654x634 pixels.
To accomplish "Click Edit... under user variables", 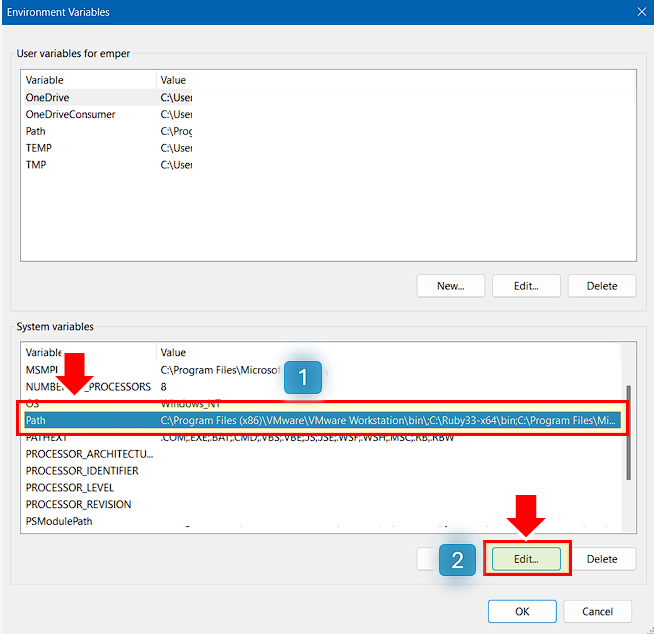I will (526, 286).
